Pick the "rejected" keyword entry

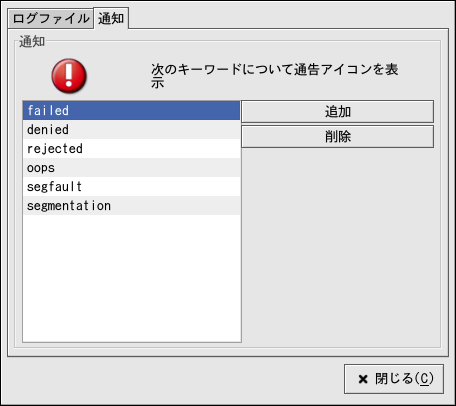click(132, 148)
